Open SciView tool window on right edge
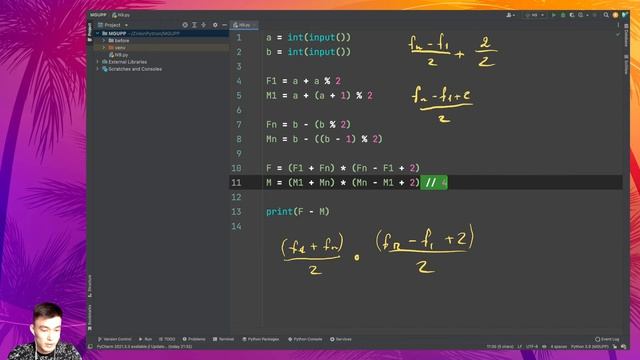The image size is (640, 360). (626, 64)
